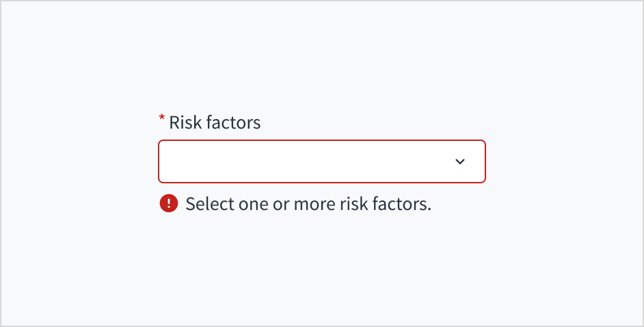The width and height of the screenshot is (644, 327).
Task: Click the chevron arrow in the combo box
Action: pyautogui.click(x=460, y=161)
